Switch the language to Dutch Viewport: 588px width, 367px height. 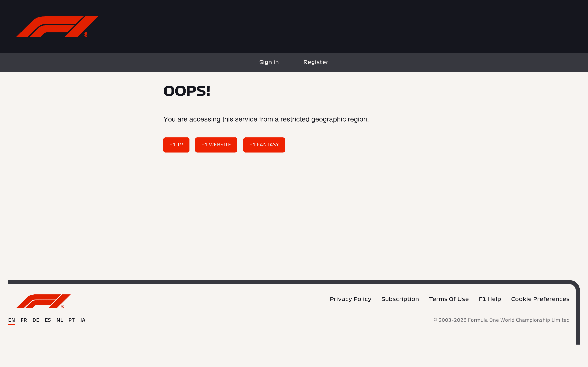(x=60, y=320)
